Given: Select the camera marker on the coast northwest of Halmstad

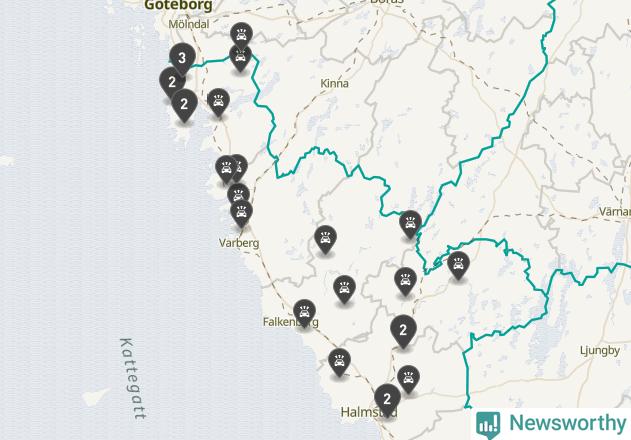Looking at the screenshot, I should pos(339,361).
